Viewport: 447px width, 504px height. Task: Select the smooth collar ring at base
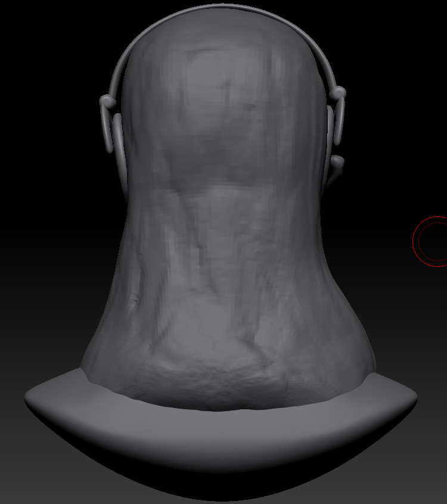pyautogui.click(x=221, y=431)
